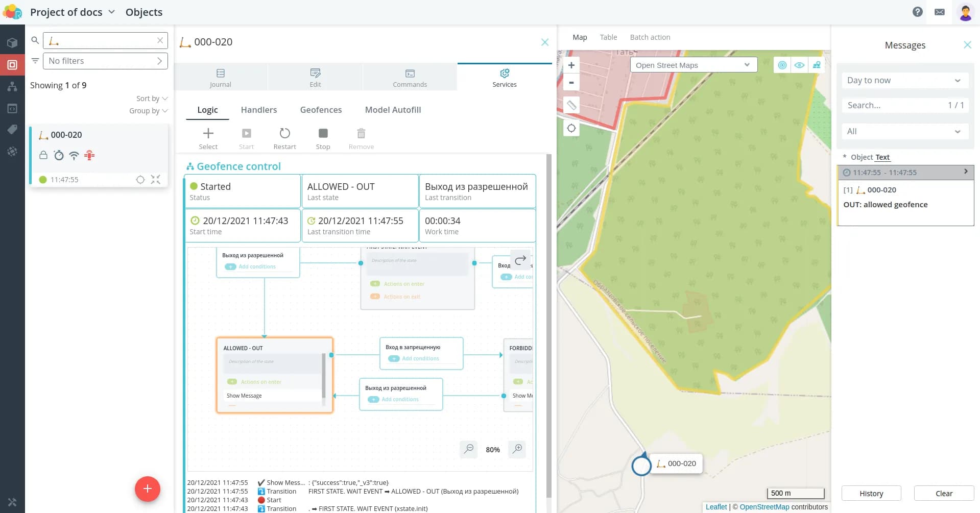Open the ruler measure tool on map
The width and height of the screenshot is (980, 513).
[571, 105]
